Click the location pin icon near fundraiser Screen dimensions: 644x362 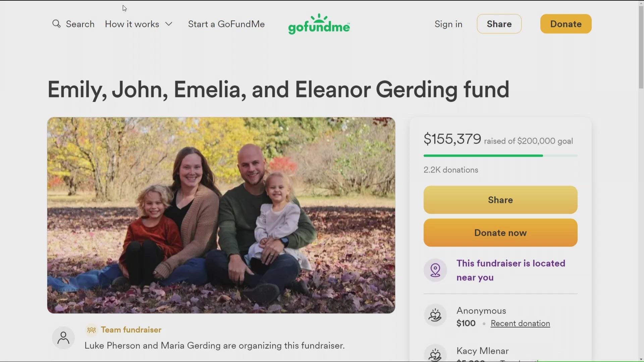[435, 270]
